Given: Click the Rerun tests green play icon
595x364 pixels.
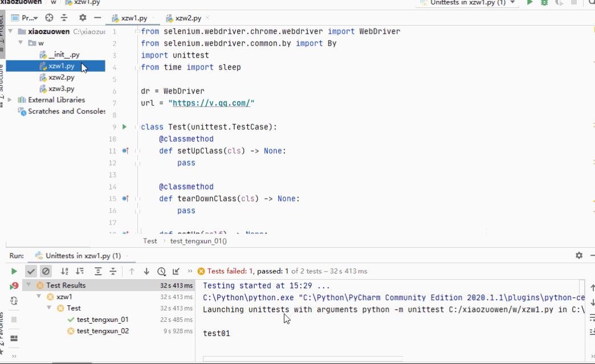Looking at the screenshot, I should point(14,271).
